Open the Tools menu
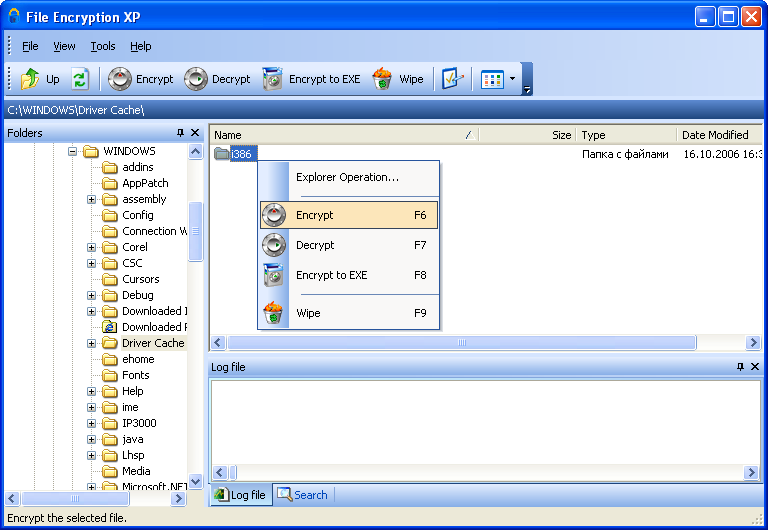This screenshot has width=768, height=530. tap(103, 46)
